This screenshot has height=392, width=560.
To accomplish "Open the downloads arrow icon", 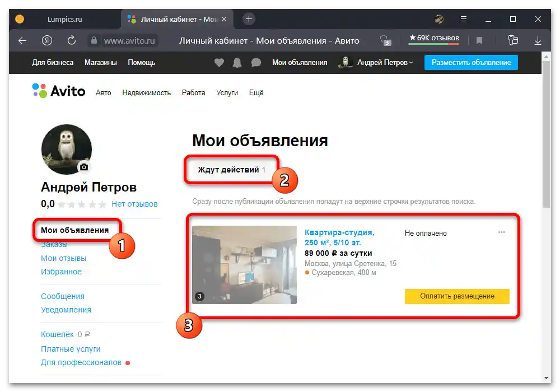I will 538,41.
